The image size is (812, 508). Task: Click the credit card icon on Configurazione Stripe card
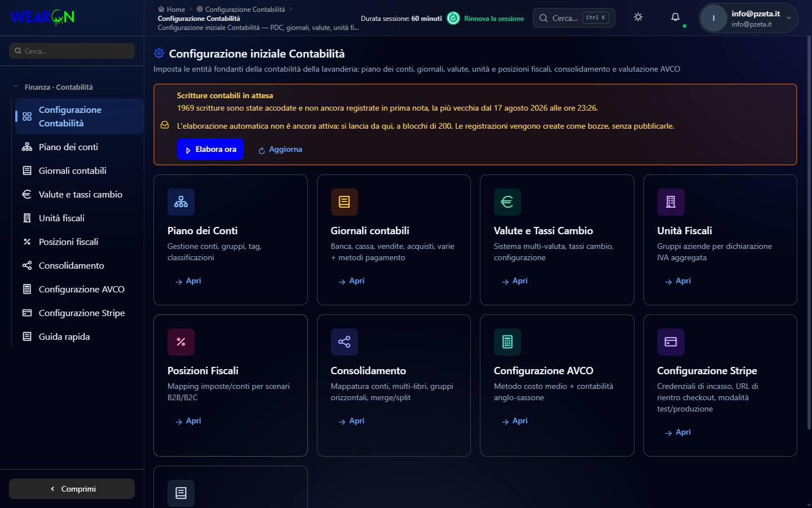671,342
